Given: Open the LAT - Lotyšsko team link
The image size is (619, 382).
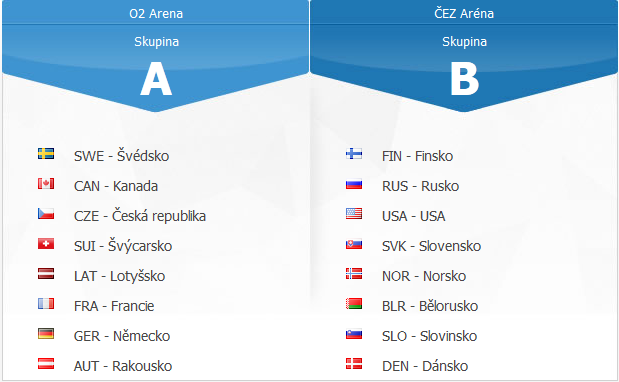Looking at the screenshot, I should tap(119, 276).
